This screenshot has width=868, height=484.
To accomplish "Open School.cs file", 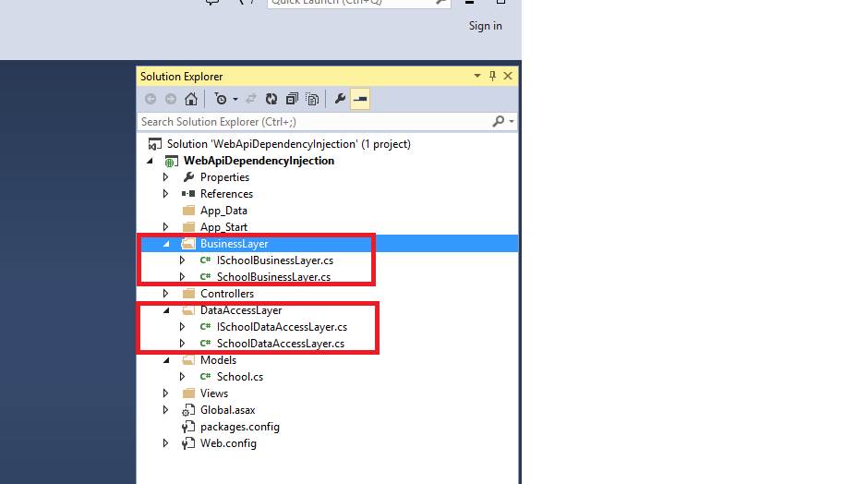I will [x=240, y=377].
